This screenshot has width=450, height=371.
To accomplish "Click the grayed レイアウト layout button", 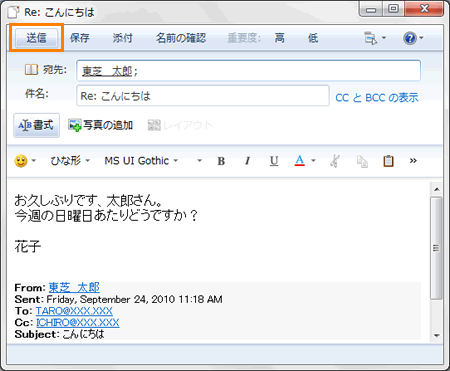I will point(180,125).
